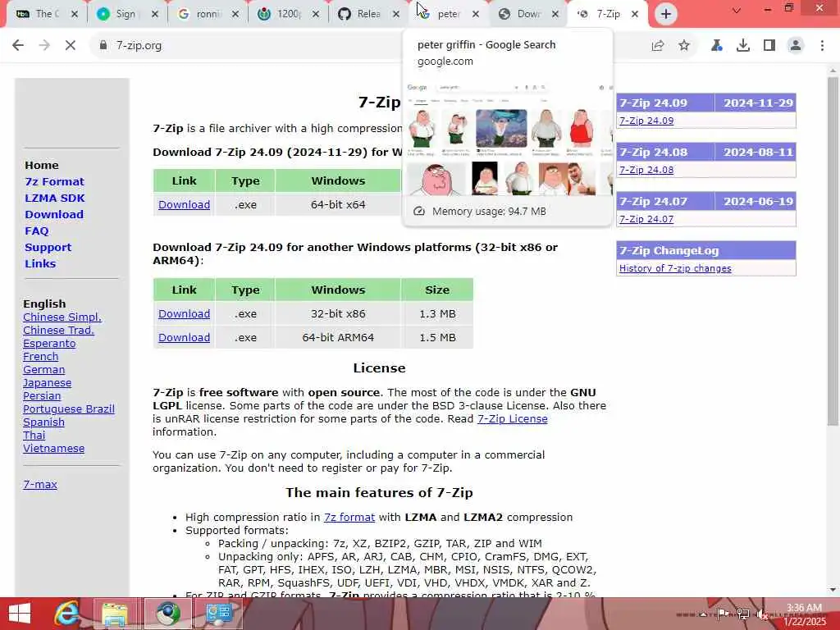Open History of 7-zip changes link
The width and height of the screenshot is (840, 630).
[675, 268]
